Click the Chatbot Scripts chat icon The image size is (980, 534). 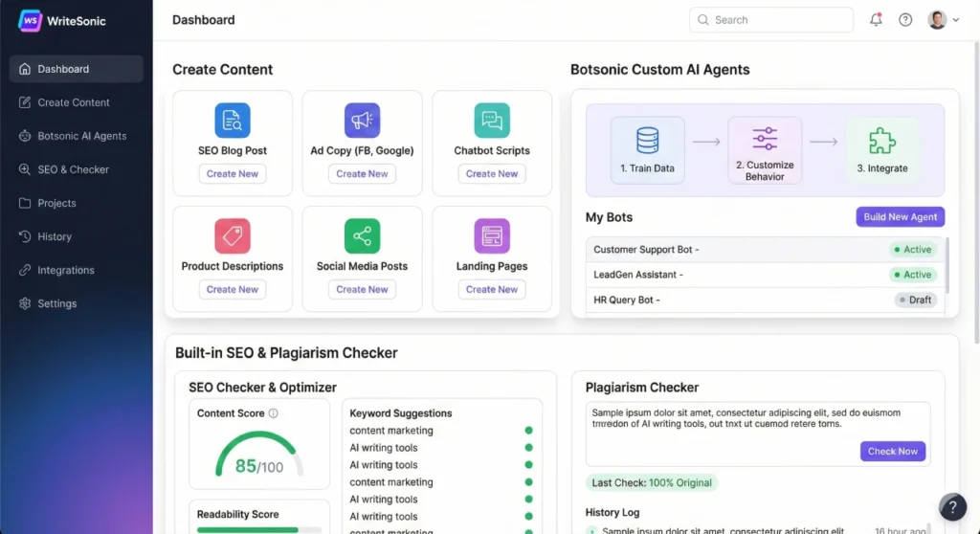(492, 120)
